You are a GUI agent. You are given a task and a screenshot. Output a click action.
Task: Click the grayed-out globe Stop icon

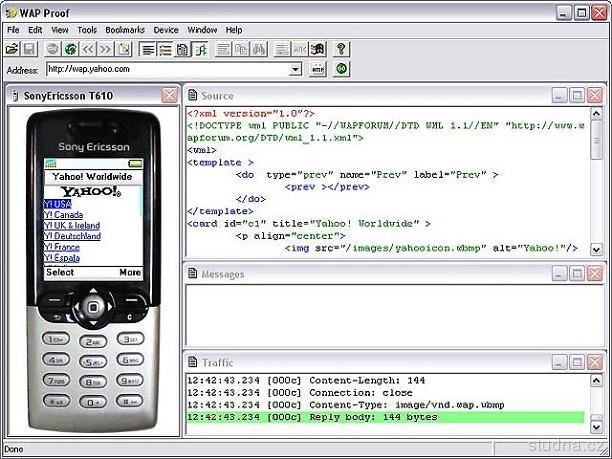coord(53,49)
